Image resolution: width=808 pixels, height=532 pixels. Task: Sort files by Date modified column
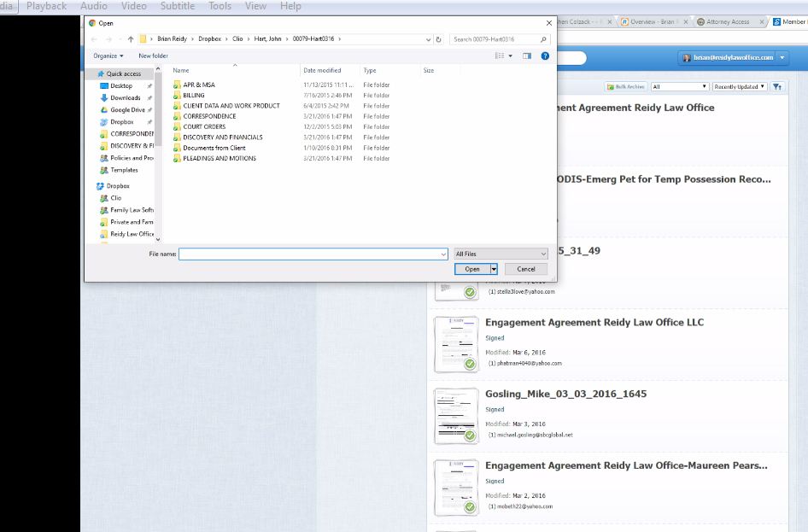pyautogui.click(x=322, y=70)
